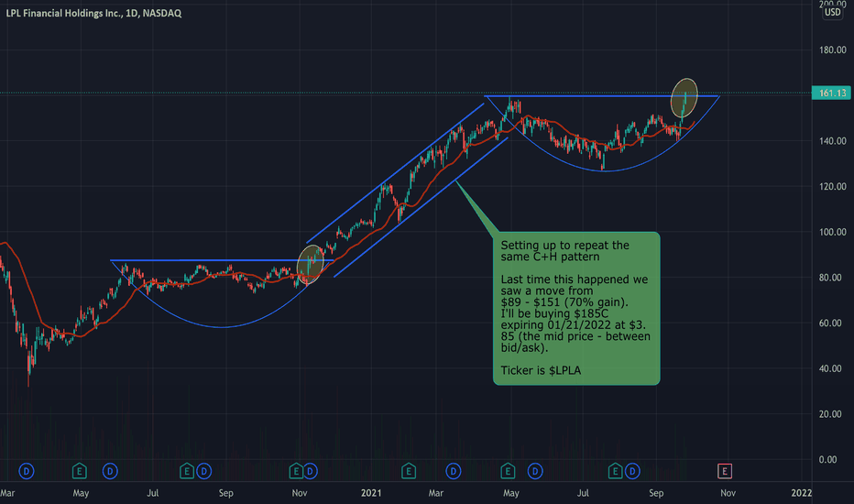
Task: Click the dividend D marker just before Sep 2021
Action: (631, 471)
